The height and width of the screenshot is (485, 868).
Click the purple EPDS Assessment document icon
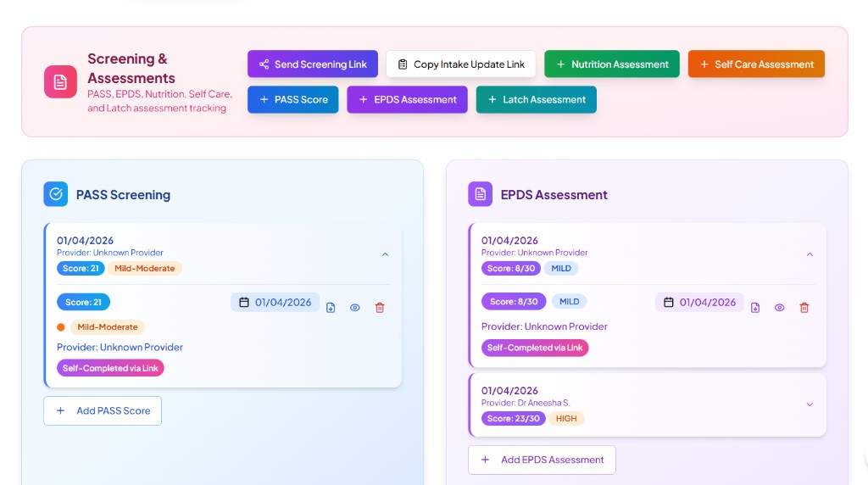480,194
